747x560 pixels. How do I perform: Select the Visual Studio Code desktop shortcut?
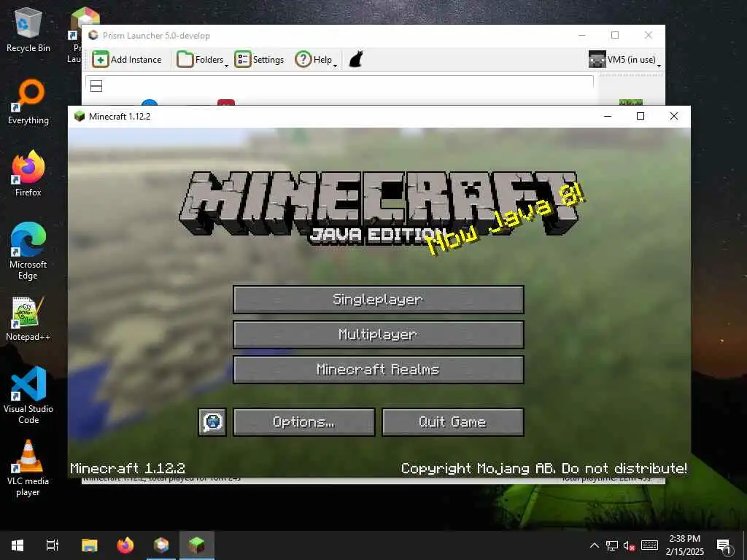click(28, 395)
